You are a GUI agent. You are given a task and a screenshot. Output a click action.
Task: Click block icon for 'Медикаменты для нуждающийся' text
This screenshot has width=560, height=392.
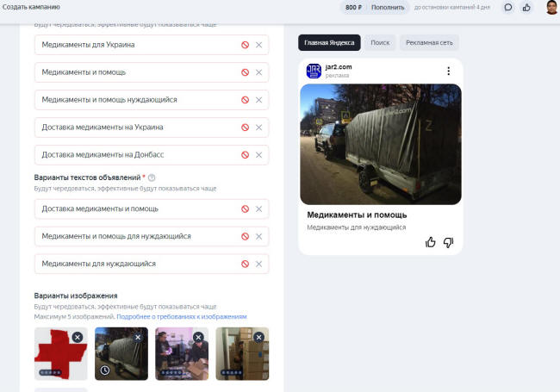(x=245, y=264)
